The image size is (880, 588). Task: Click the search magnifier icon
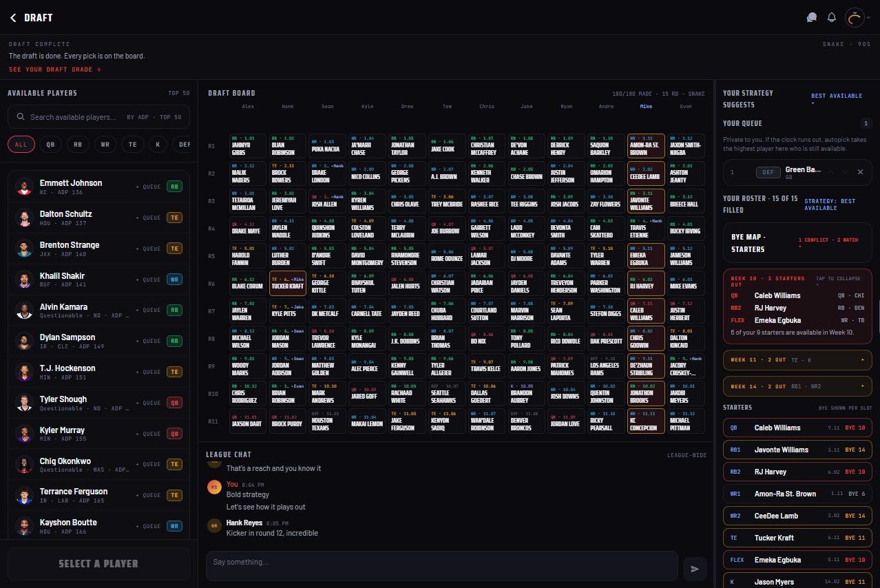pos(21,117)
